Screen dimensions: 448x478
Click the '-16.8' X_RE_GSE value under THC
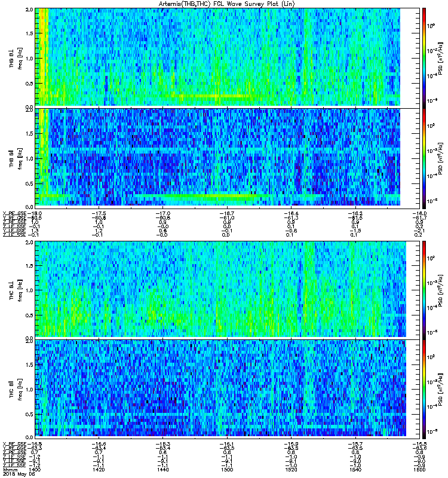pyautogui.click(x=34, y=444)
